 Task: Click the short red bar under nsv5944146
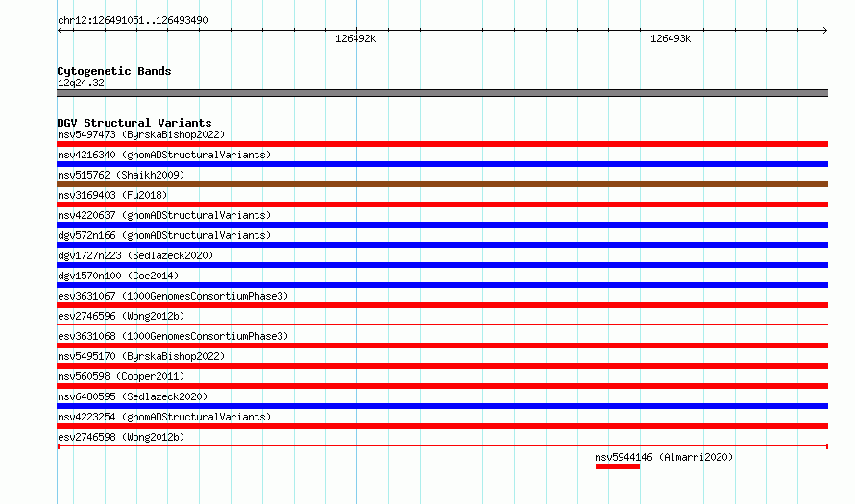(x=618, y=467)
